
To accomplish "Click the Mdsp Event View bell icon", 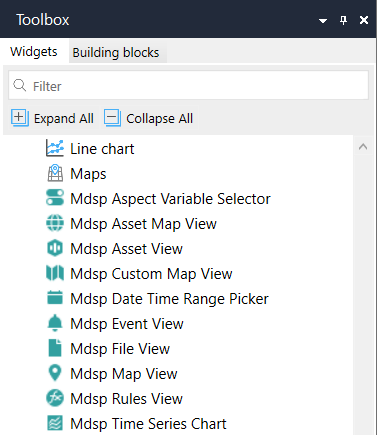I will tap(55, 323).
